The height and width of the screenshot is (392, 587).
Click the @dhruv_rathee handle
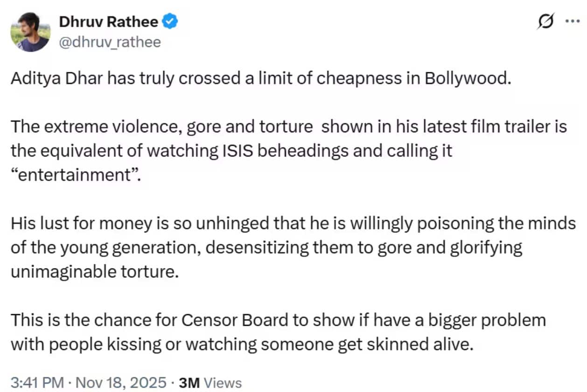coord(110,42)
